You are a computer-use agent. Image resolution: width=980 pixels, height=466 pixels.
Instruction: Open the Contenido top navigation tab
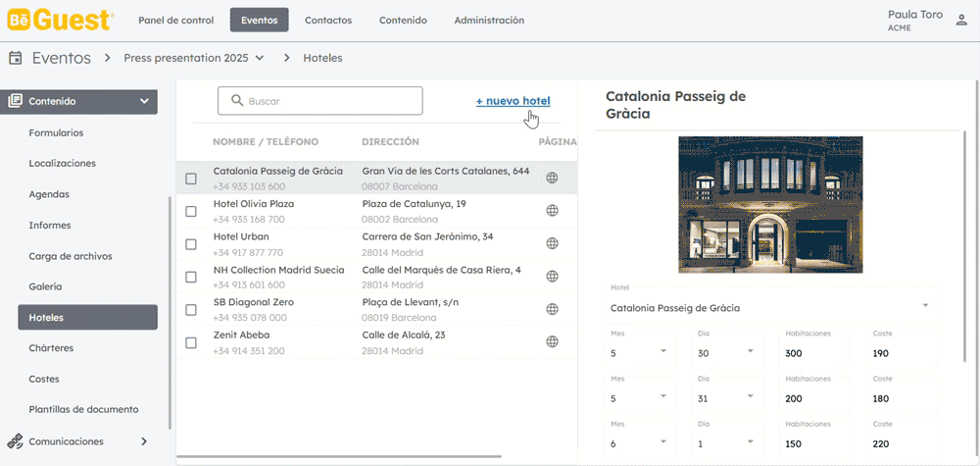pos(403,20)
